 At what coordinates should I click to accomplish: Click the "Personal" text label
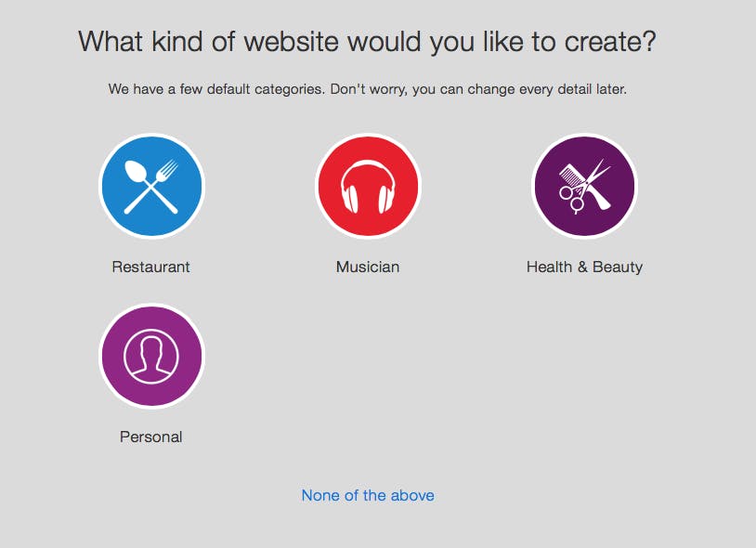point(151,437)
